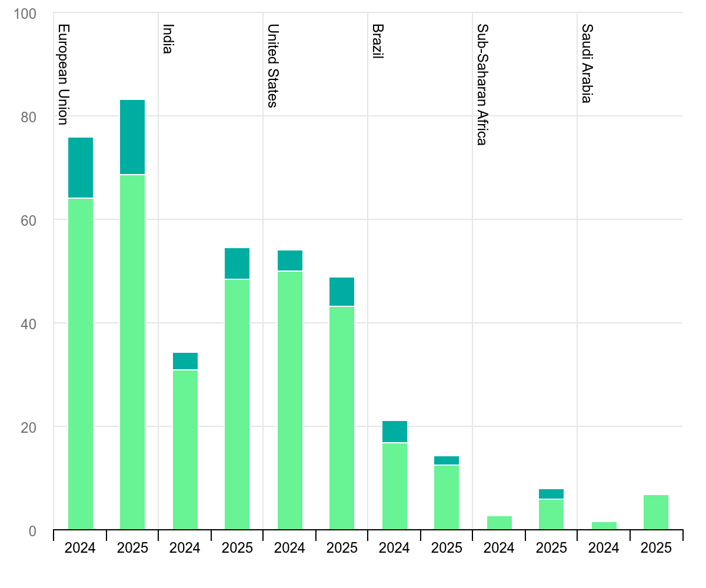The height and width of the screenshot is (588, 706).
Task: Select the European Union 2025 light green bar
Action: pyautogui.click(x=132, y=352)
